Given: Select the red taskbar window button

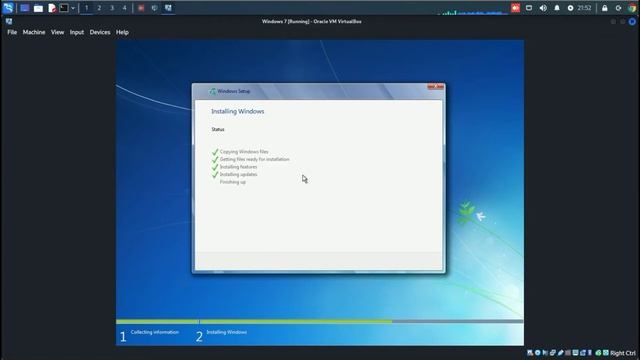Looking at the screenshot, I should (x=141, y=8).
